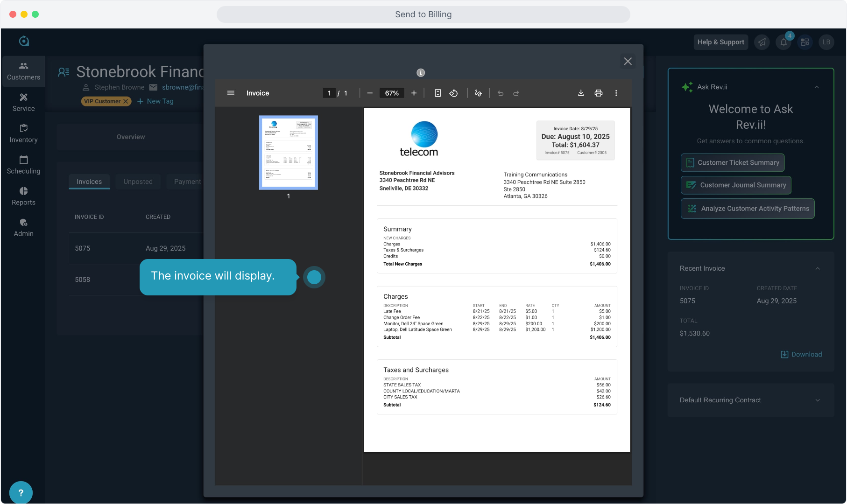Run Customer Journal Summary
The image size is (847, 504).
click(736, 185)
